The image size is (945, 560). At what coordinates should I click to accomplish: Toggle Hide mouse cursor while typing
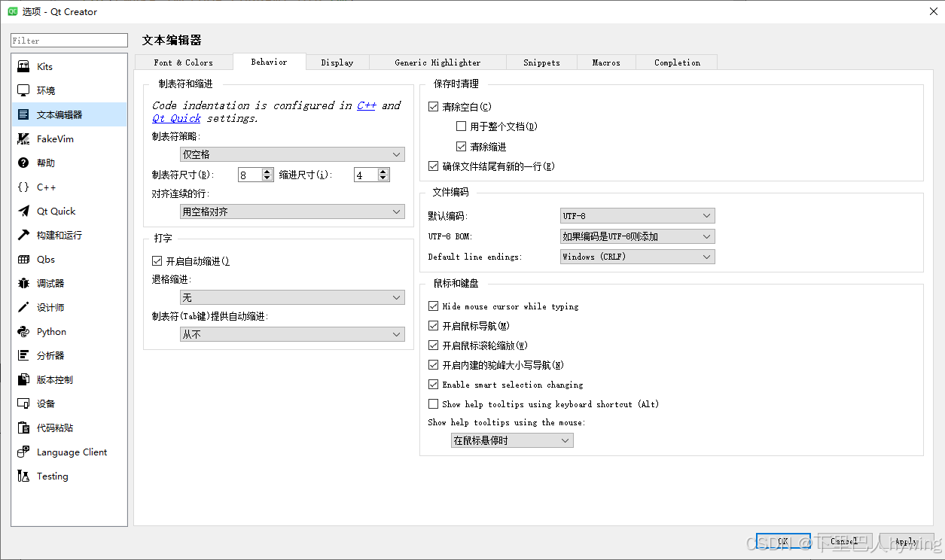coord(433,306)
